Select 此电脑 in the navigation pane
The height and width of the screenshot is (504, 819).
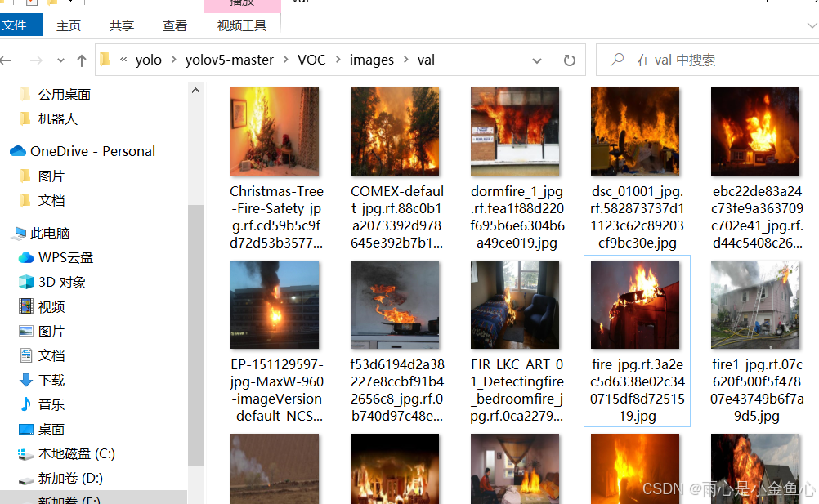point(50,234)
